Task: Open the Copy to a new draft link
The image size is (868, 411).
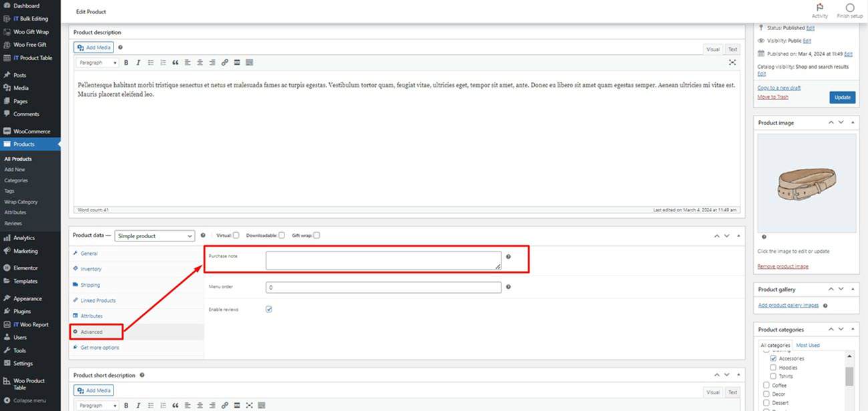Action: click(x=779, y=87)
